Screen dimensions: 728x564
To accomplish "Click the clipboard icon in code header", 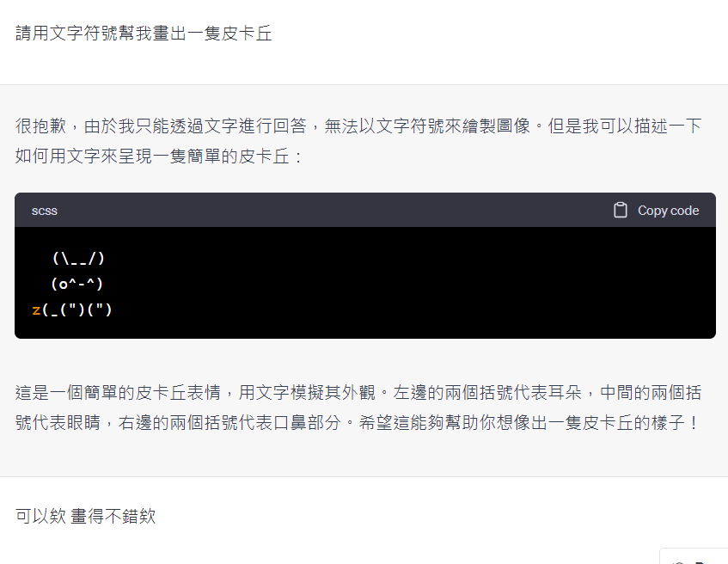I will pyautogui.click(x=621, y=210).
